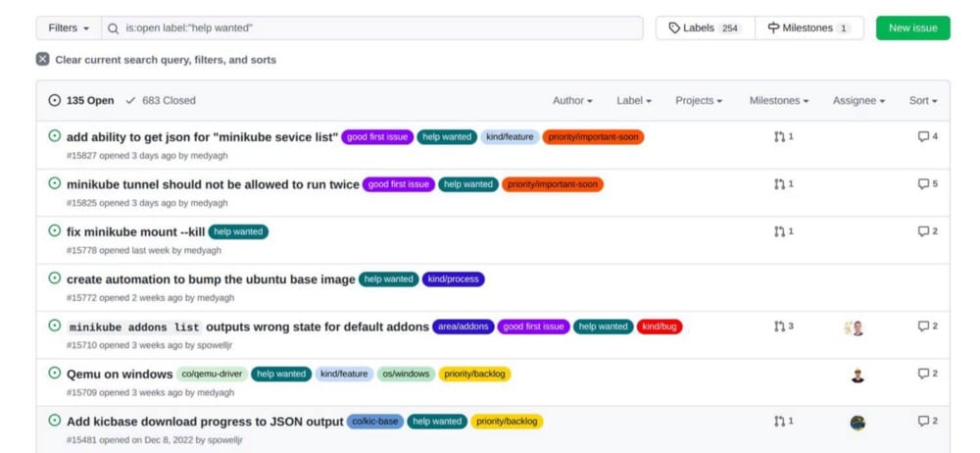Click the co/kic-base label
Image resolution: width=980 pixels, height=453 pixels.
pyautogui.click(x=375, y=422)
